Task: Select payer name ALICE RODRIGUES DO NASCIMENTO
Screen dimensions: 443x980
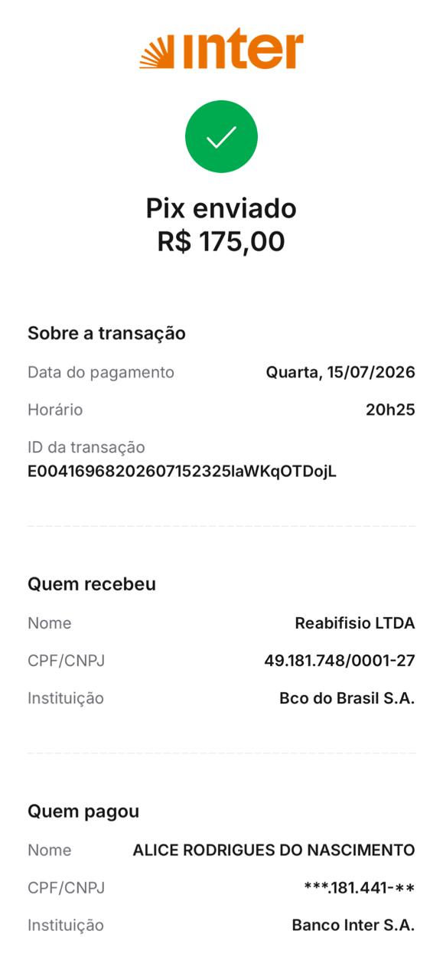Action: 274,850
